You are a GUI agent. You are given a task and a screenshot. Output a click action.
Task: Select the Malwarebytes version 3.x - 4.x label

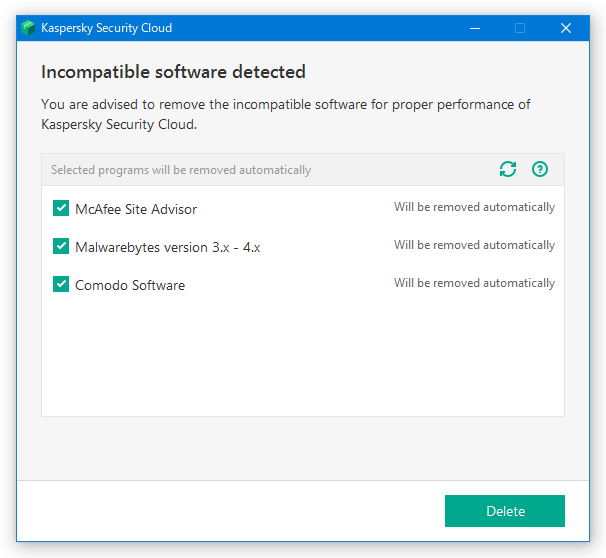(x=168, y=247)
